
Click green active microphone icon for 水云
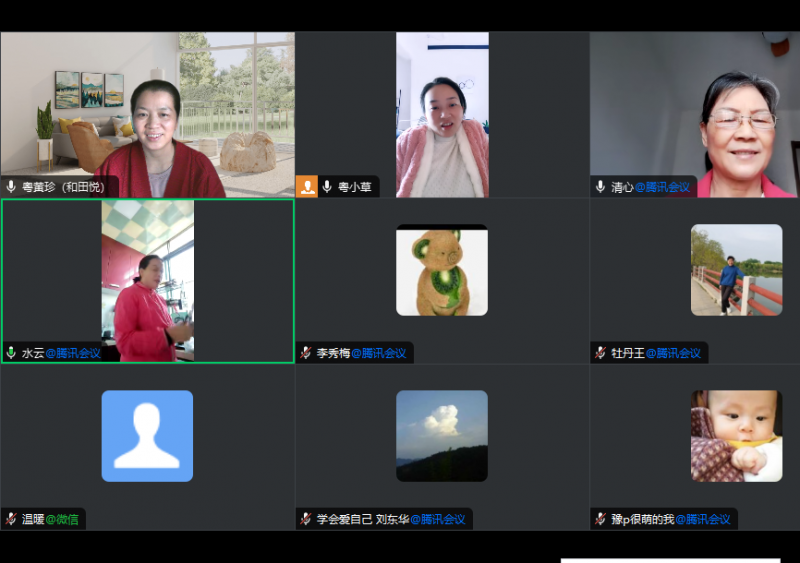[x=11, y=353]
